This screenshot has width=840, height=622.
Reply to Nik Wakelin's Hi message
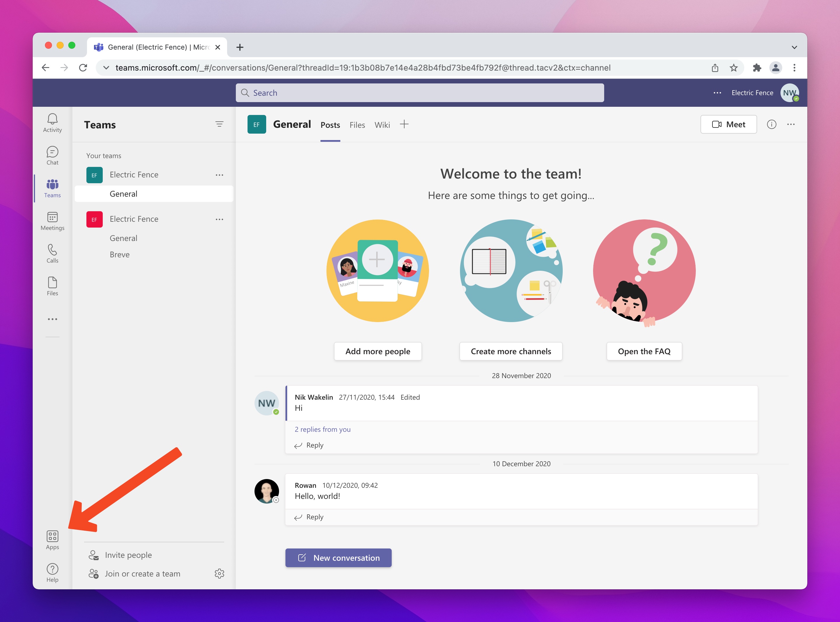point(309,445)
